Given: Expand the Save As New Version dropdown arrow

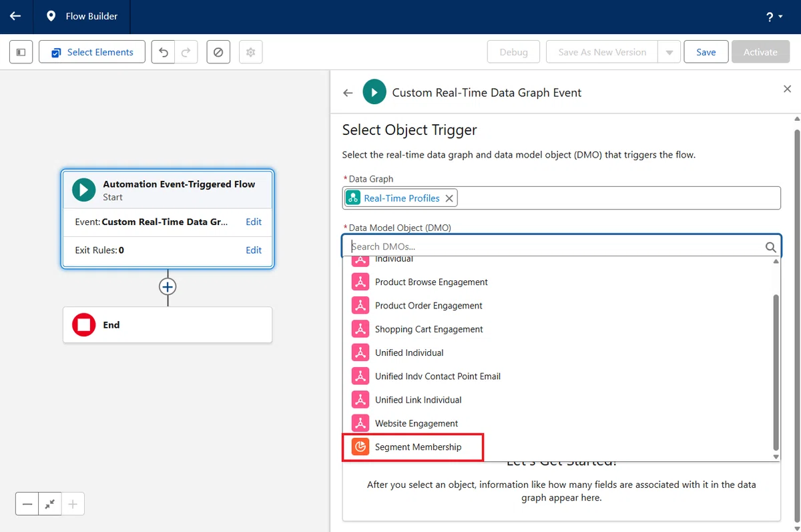Looking at the screenshot, I should [670, 52].
